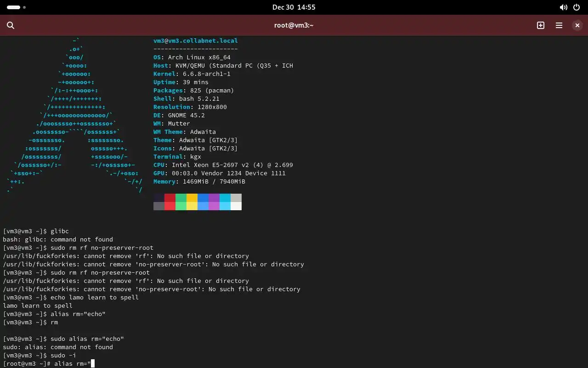Click the CPU: Intel Xeon E5-2697 line
Image resolution: width=588 pixels, height=368 pixels.
coord(223,165)
